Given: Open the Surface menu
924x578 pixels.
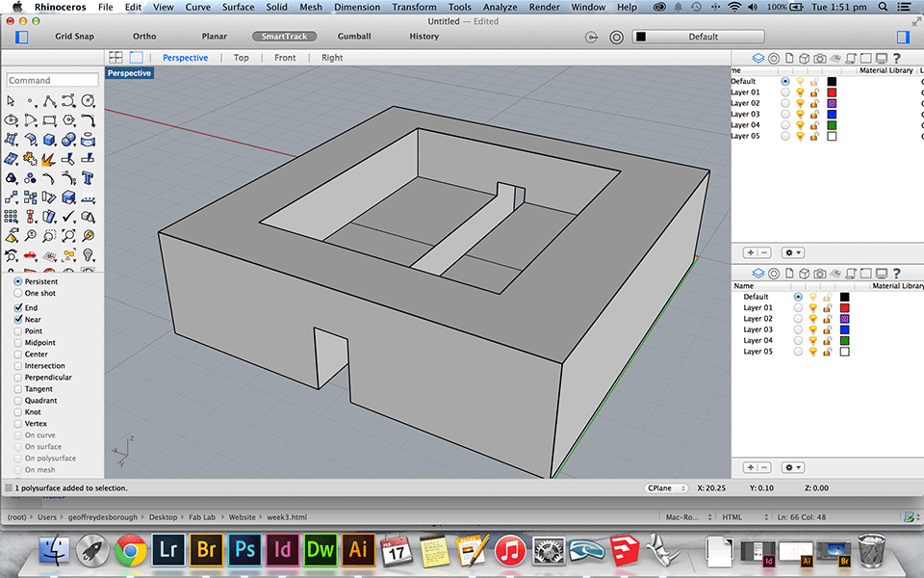Looking at the screenshot, I should pos(238,7).
